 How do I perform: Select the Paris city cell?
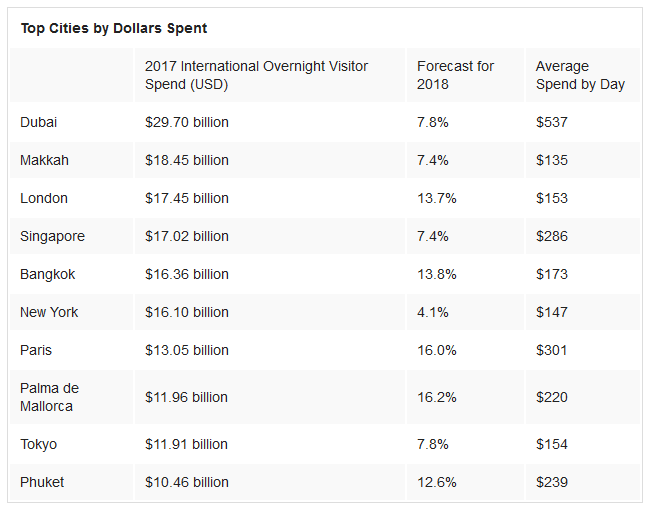(36, 350)
